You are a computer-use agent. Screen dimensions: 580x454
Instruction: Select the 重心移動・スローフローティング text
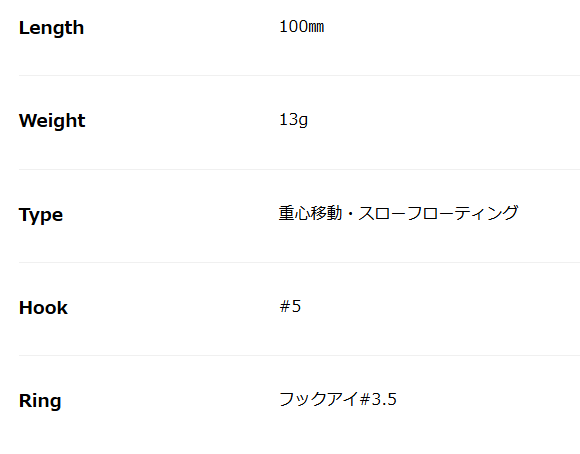click(x=399, y=213)
